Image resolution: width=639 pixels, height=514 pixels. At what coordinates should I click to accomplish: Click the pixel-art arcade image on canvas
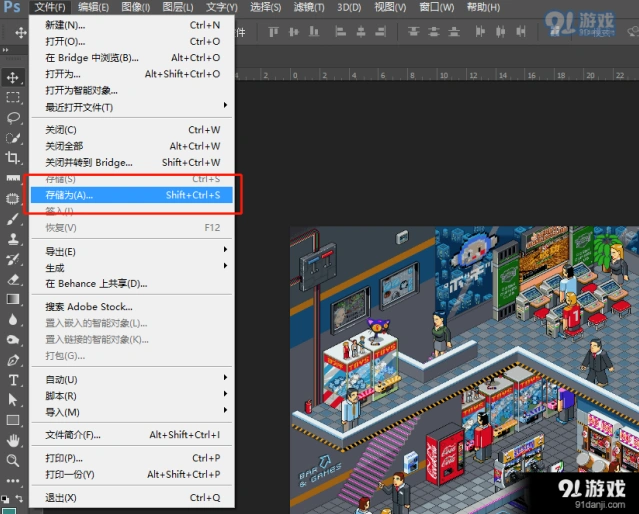[464, 370]
